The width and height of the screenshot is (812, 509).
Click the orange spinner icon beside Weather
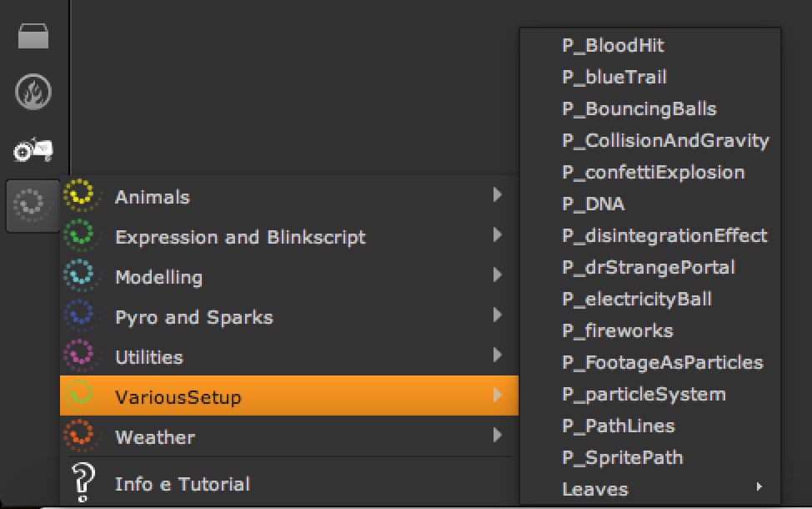point(83,436)
